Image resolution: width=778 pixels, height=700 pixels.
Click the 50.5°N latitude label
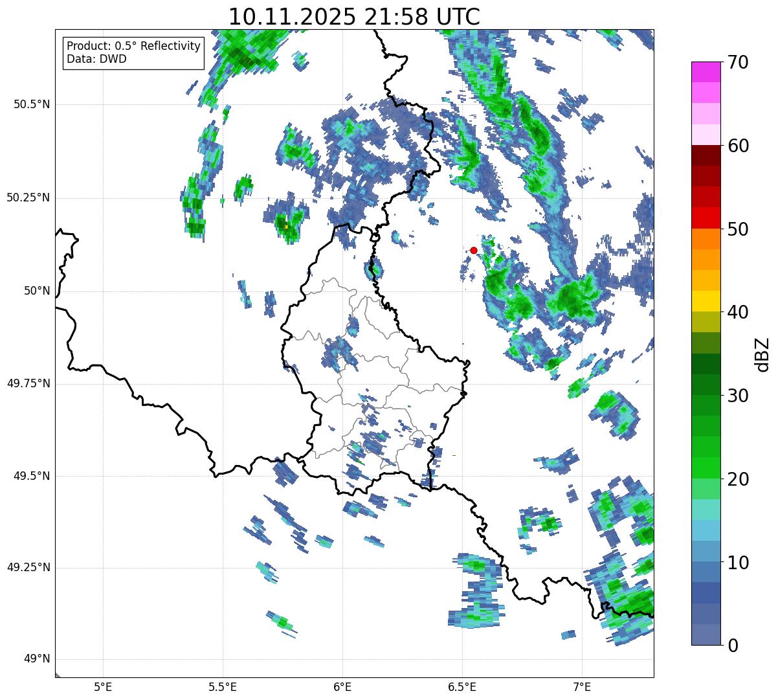click(x=32, y=105)
